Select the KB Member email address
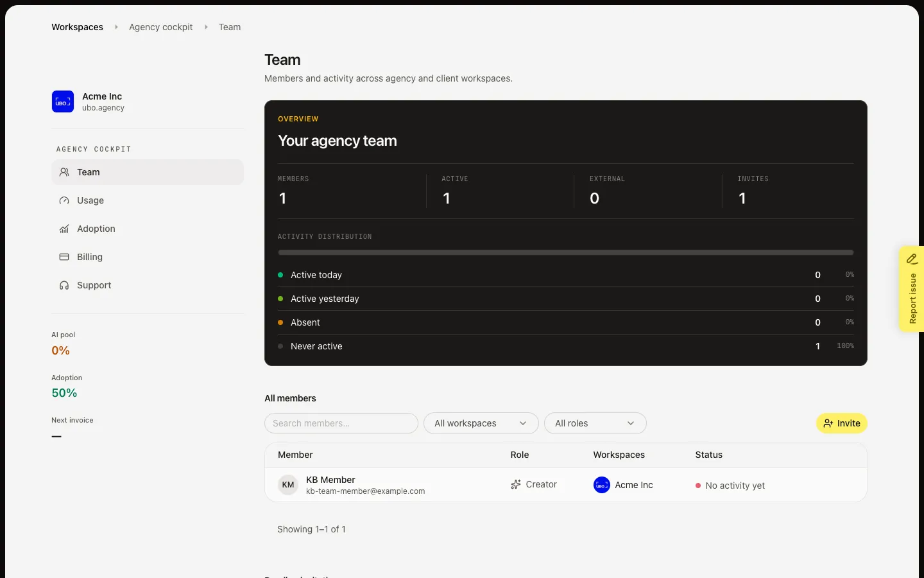 coord(365,491)
